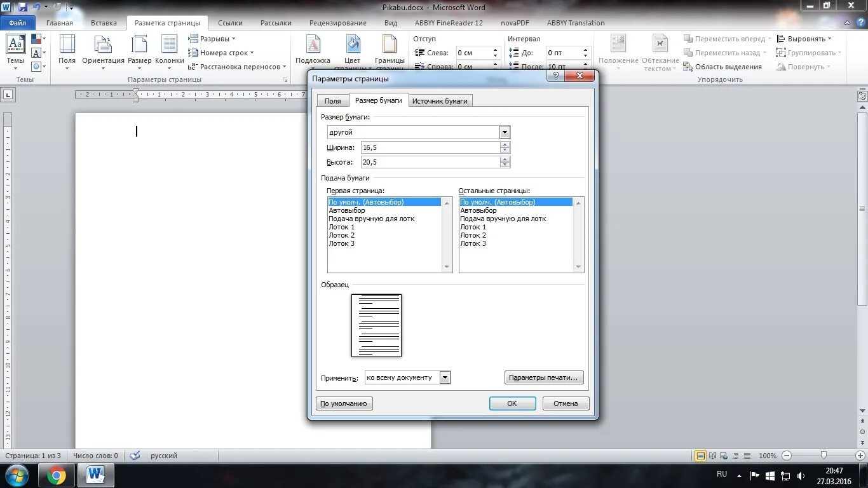This screenshot has width=868, height=488.
Task: Open the Главная ribbon tab
Action: [x=60, y=23]
